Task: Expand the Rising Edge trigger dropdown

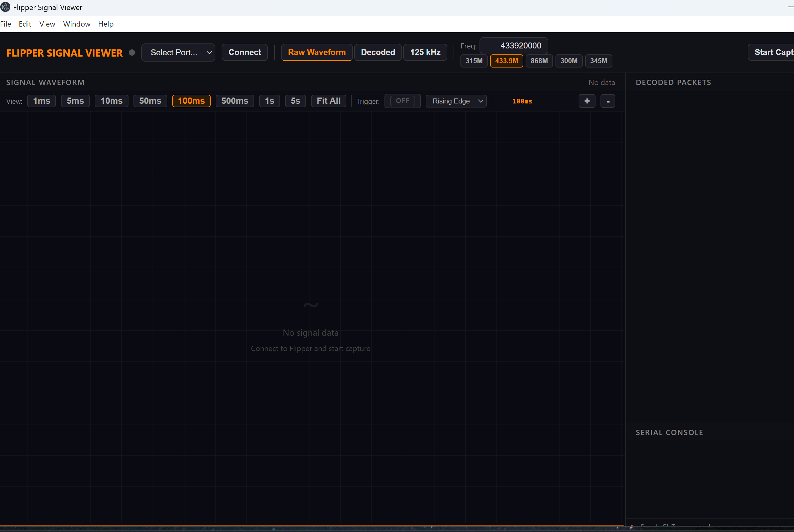Action: (x=456, y=101)
